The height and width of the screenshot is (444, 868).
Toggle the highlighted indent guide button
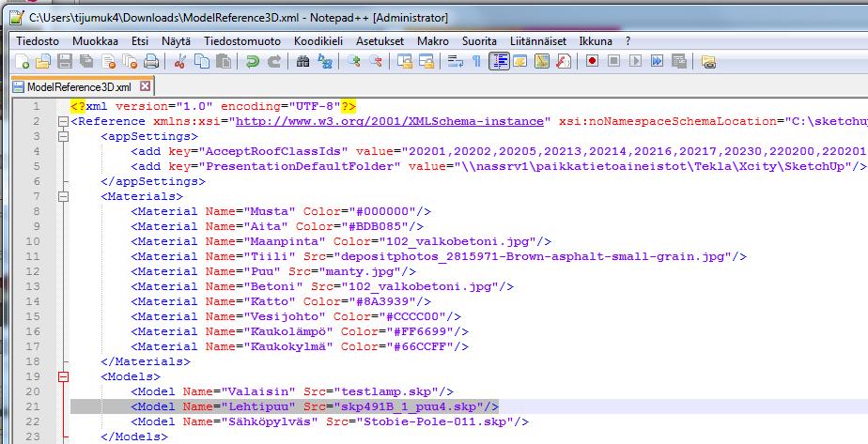pyautogui.click(x=499, y=61)
